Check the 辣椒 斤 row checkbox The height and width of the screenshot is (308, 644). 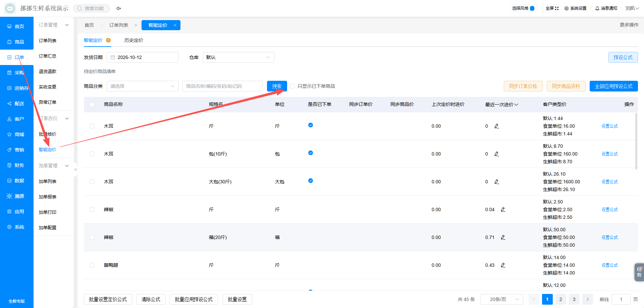[92, 209]
